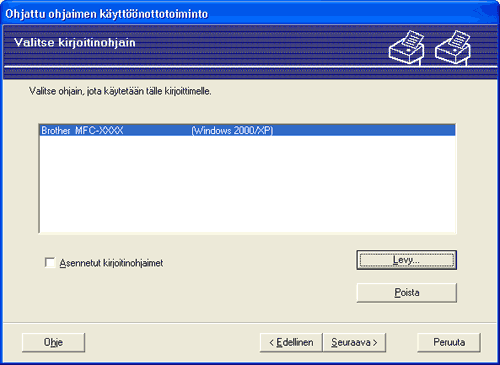Click the Asennetut kirjoitinohjaimet label text
This screenshot has height=365, width=500.
[x=111, y=263]
